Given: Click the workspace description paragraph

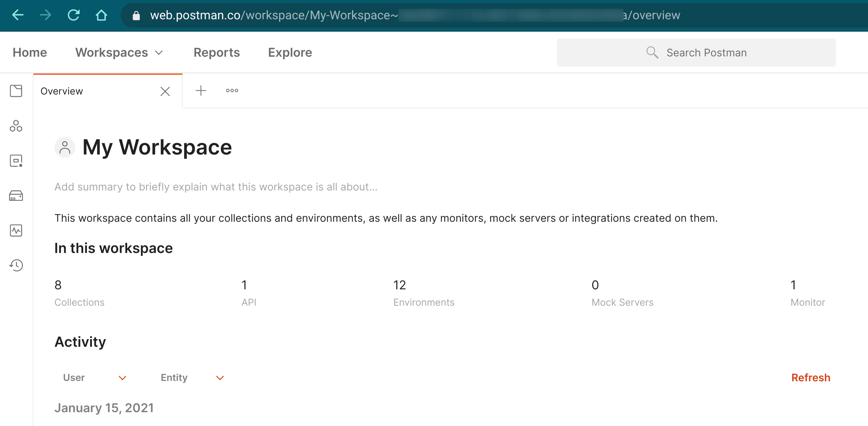Looking at the screenshot, I should coord(386,218).
